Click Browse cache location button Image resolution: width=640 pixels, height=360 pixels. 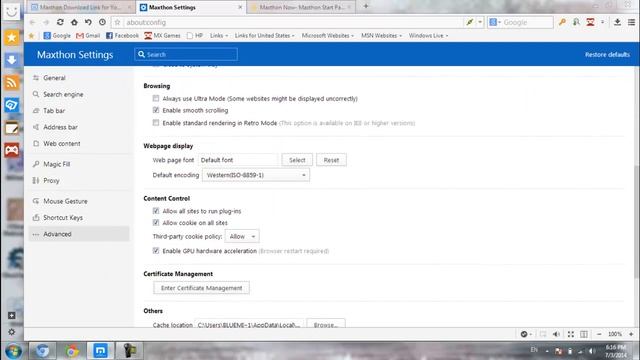click(326, 324)
